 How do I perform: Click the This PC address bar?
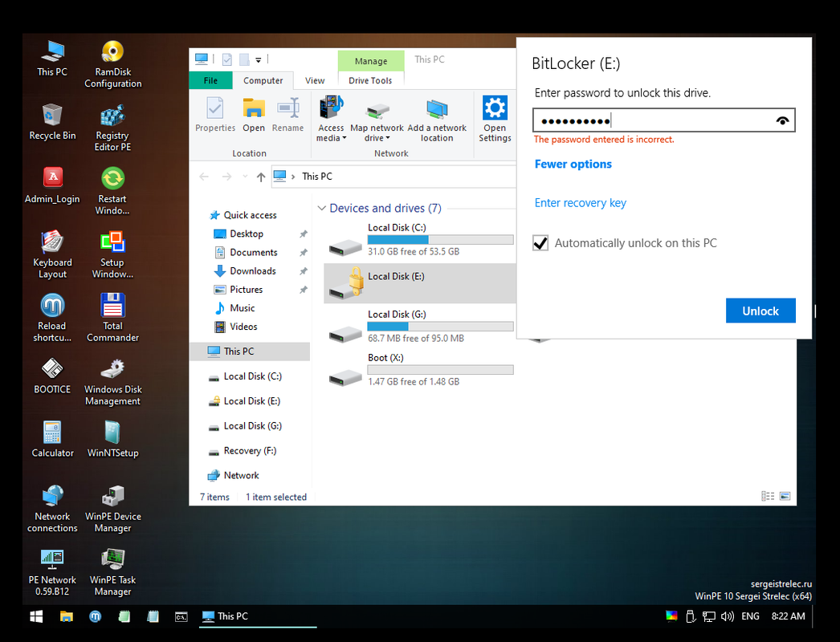click(x=393, y=177)
